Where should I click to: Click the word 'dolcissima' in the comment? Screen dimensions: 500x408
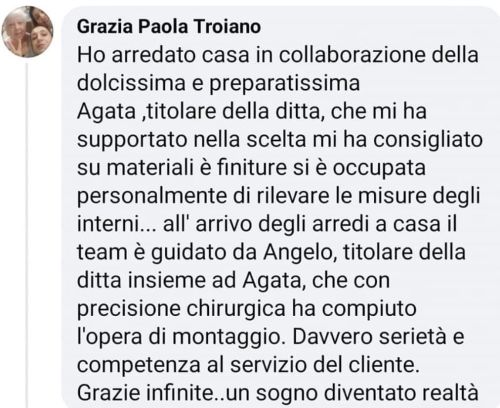point(131,83)
